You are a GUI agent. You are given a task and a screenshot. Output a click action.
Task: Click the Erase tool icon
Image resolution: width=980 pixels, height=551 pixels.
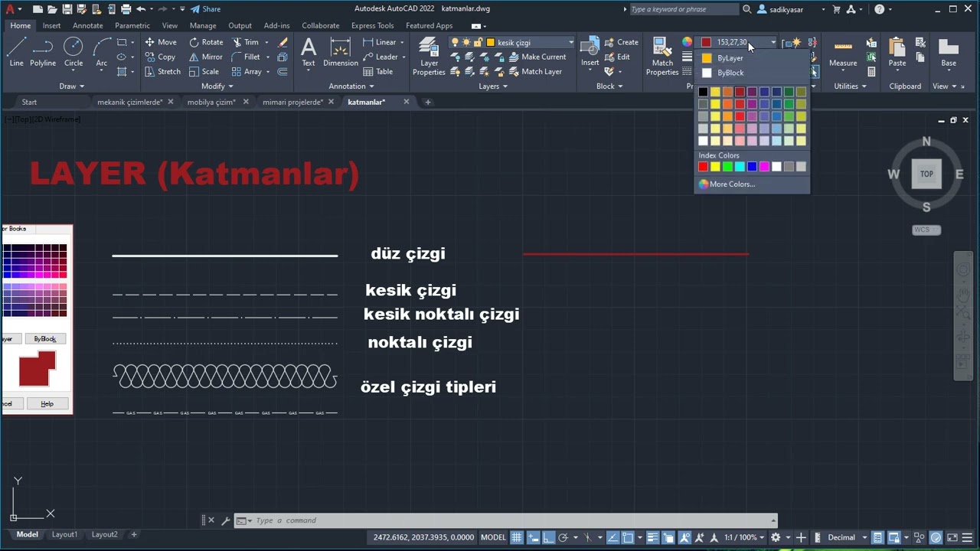[283, 42]
